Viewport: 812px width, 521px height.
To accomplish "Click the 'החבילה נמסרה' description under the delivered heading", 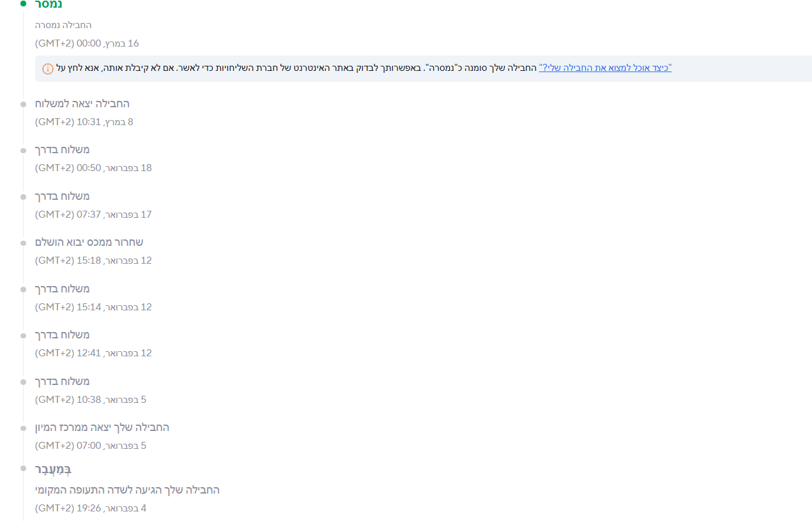I will coord(63,25).
